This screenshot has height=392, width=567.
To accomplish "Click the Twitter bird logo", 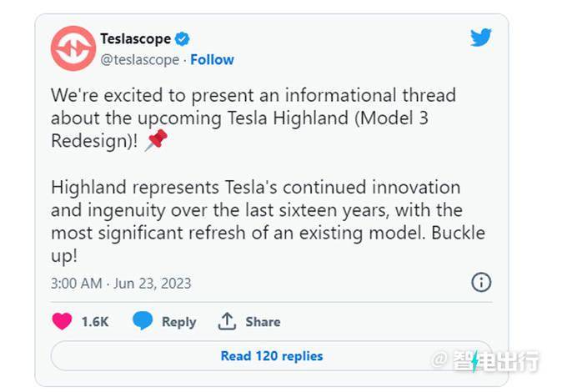I will pyautogui.click(x=481, y=38).
